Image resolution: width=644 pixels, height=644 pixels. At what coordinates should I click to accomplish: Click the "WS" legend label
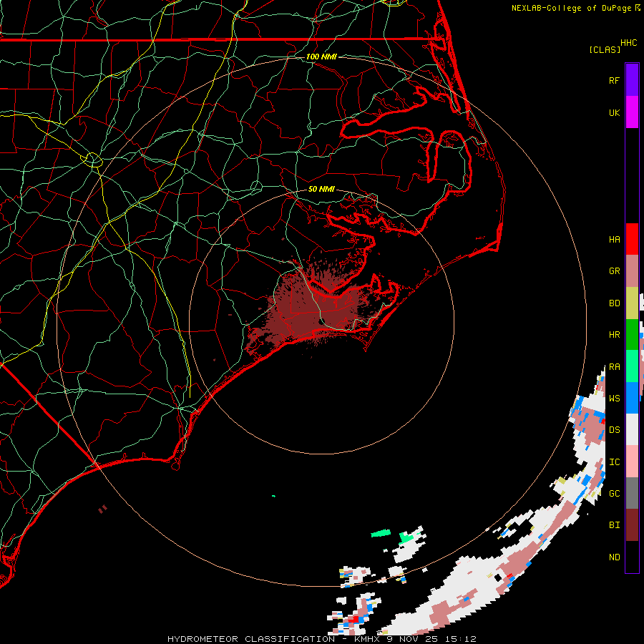pyautogui.click(x=614, y=399)
